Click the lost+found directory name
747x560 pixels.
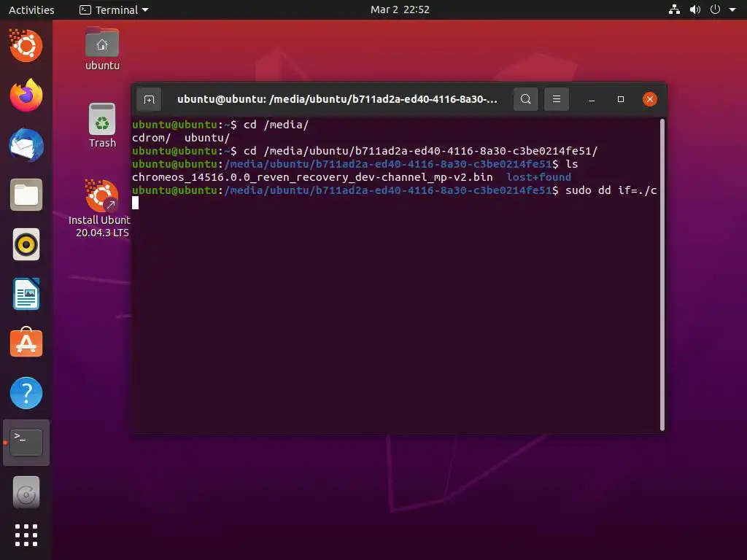[538, 177]
